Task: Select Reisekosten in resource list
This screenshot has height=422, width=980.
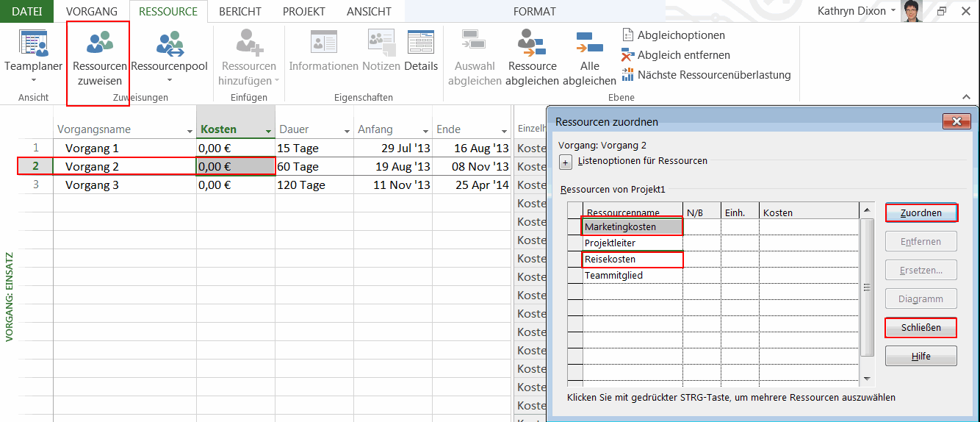Action: pyautogui.click(x=632, y=260)
